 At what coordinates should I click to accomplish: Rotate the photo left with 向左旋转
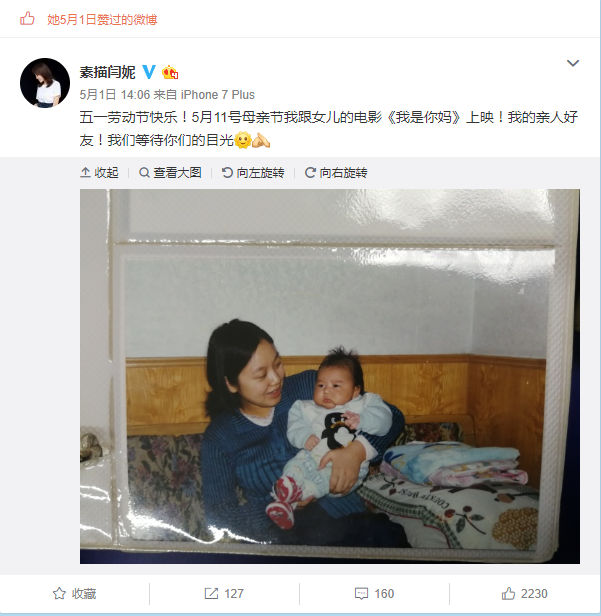(x=253, y=172)
